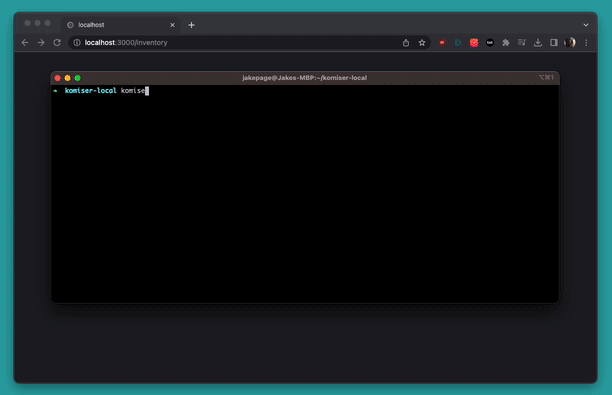Open the profile avatar menu
The image size is (612, 395).
pos(570,43)
